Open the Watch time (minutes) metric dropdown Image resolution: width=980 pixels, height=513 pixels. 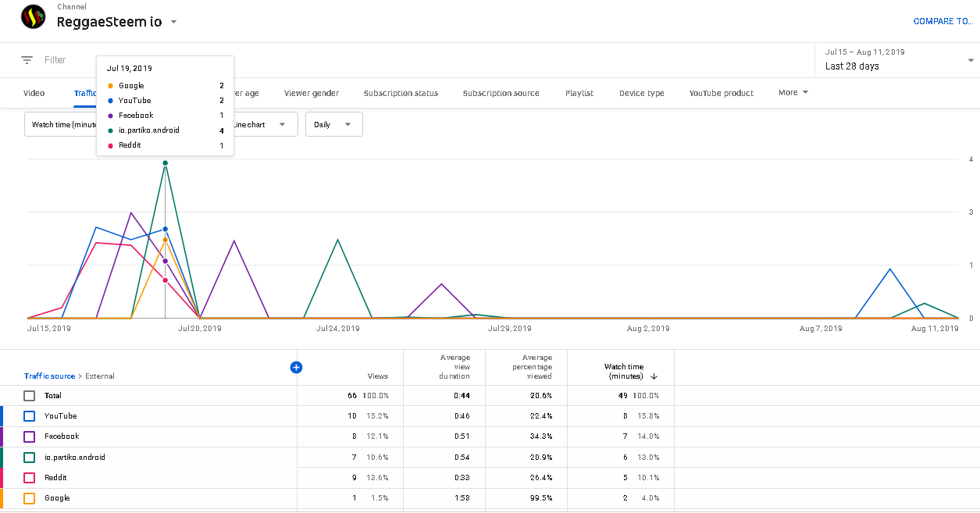(x=61, y=125)
